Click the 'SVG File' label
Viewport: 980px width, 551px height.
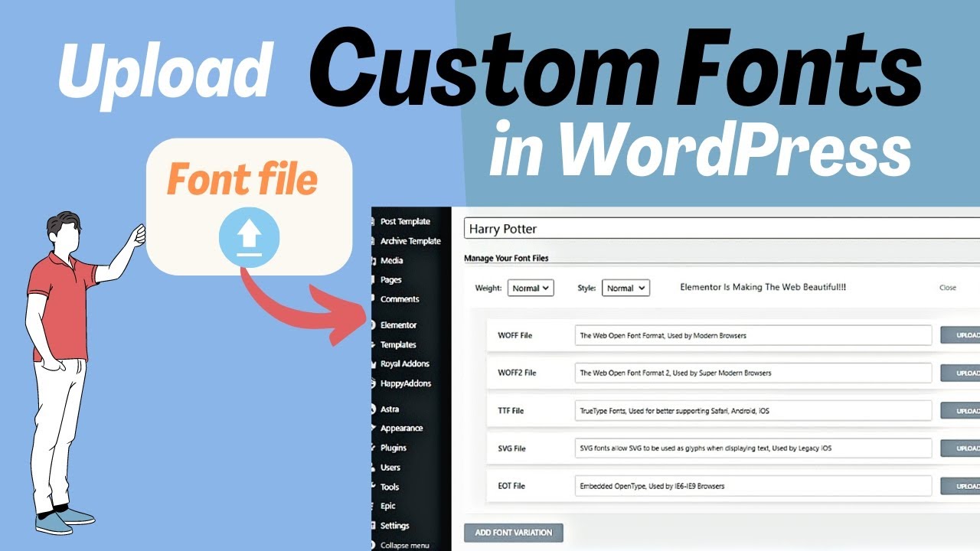point(511,448)
